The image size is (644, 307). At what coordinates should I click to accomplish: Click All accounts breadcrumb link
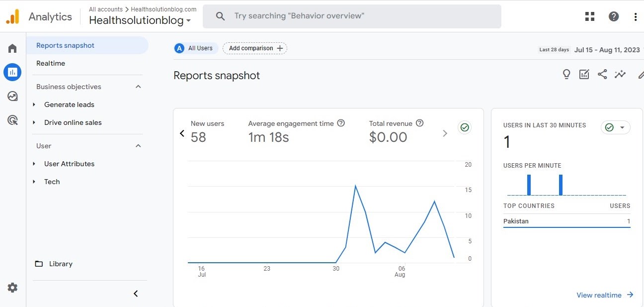pos(106,9)
